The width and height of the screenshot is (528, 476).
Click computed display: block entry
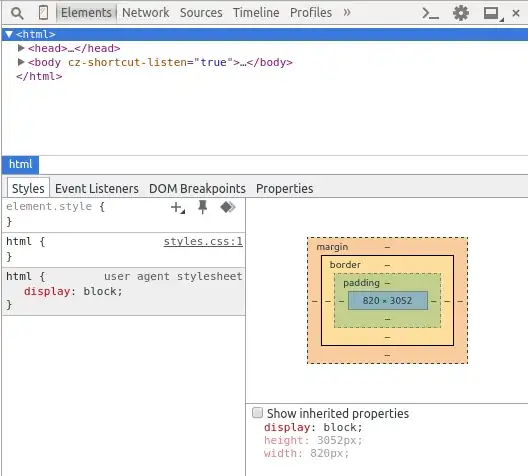313,427
